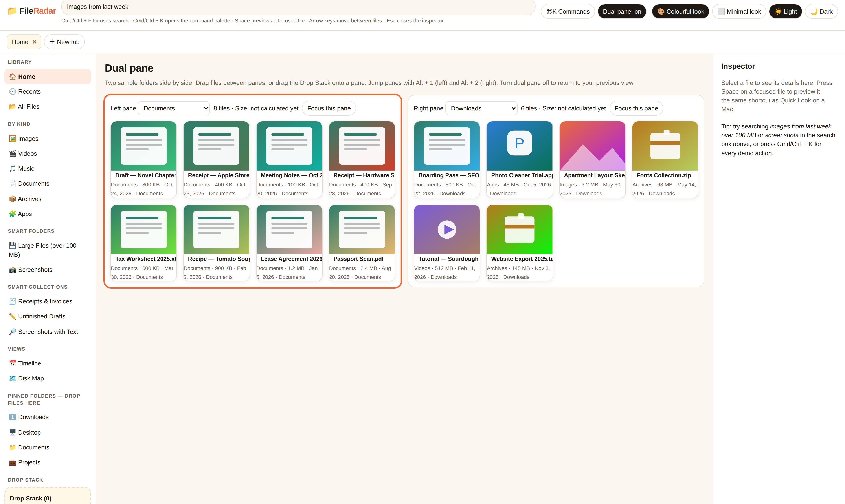The image size is (845, 504).
Task: Open Screenshots with Text collection
Action: pos(48,331)
